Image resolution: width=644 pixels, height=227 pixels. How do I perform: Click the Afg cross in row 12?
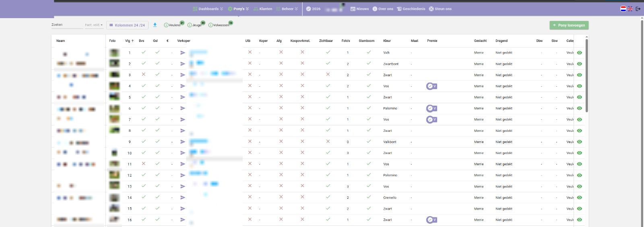point(281,175)
